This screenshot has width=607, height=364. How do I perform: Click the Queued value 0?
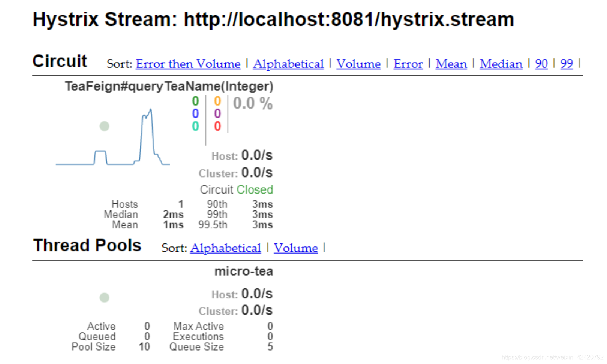click(147, 337)
